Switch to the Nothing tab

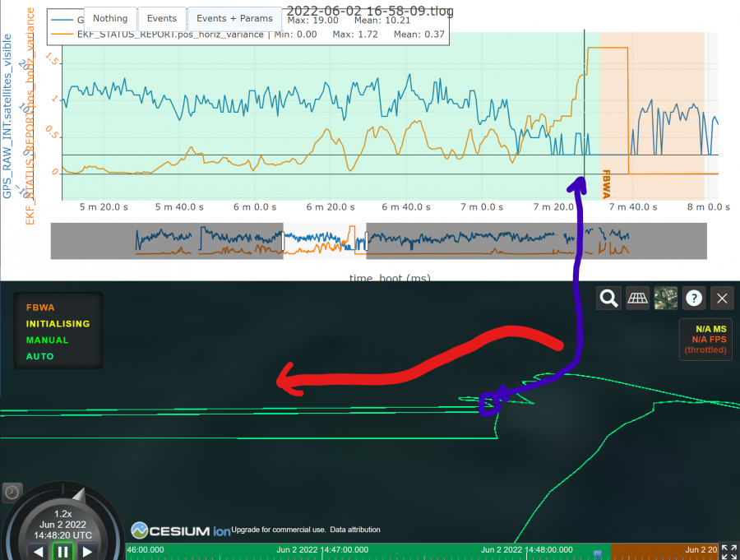tap(110, 17)
